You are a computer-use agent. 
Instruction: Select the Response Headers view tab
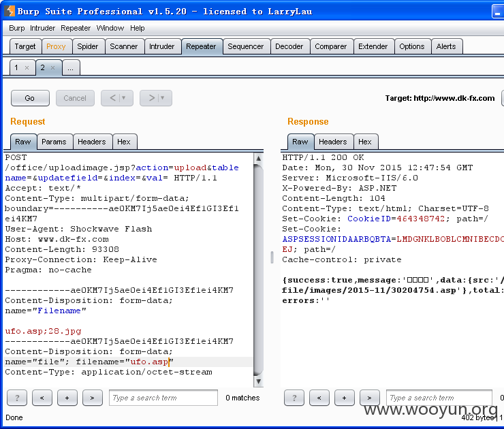(333, 142)
